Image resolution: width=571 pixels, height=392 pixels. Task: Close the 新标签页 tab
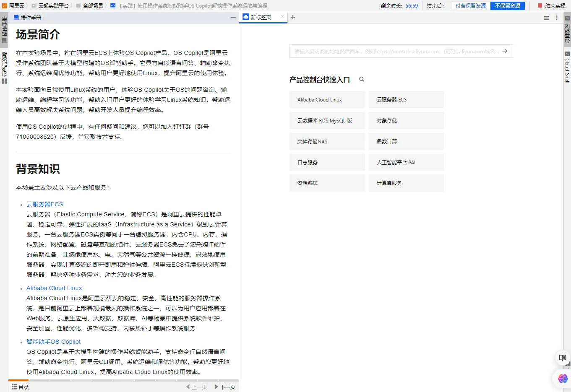click(282, 17)
